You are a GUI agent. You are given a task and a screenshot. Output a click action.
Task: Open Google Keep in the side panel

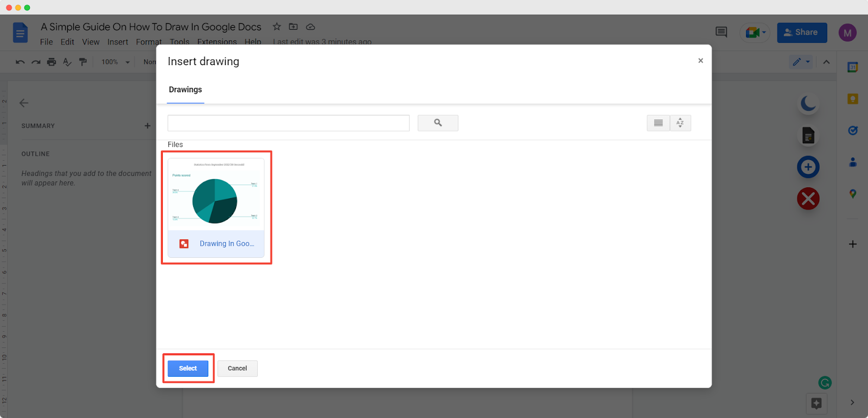(x=853, y=99)
